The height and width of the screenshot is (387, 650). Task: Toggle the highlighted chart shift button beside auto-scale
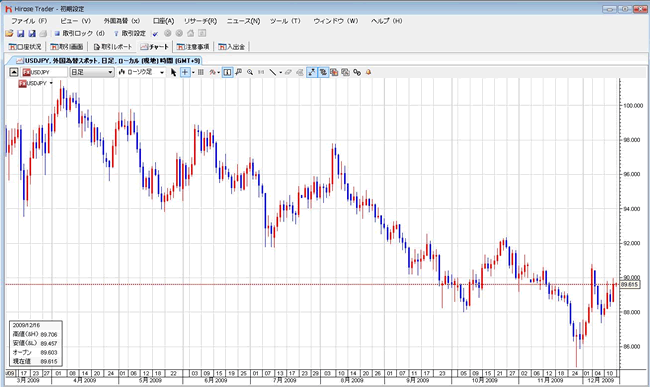pos(323,72)
